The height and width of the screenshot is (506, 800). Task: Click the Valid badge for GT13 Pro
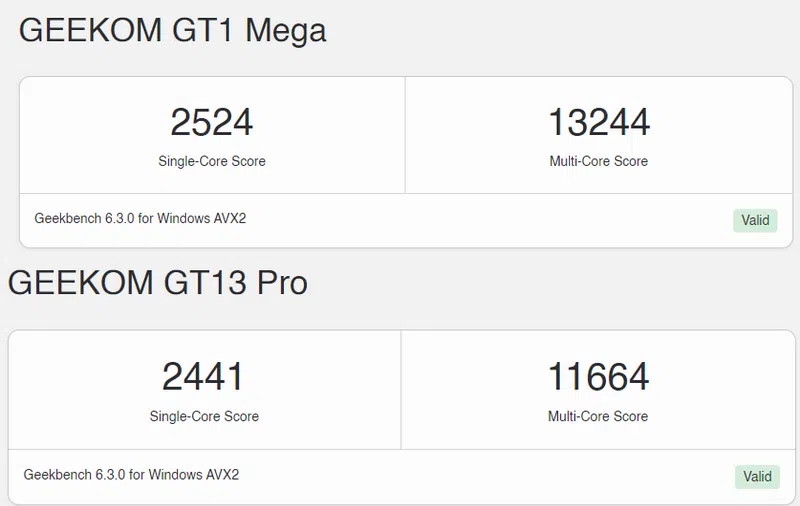pos(757,476)
